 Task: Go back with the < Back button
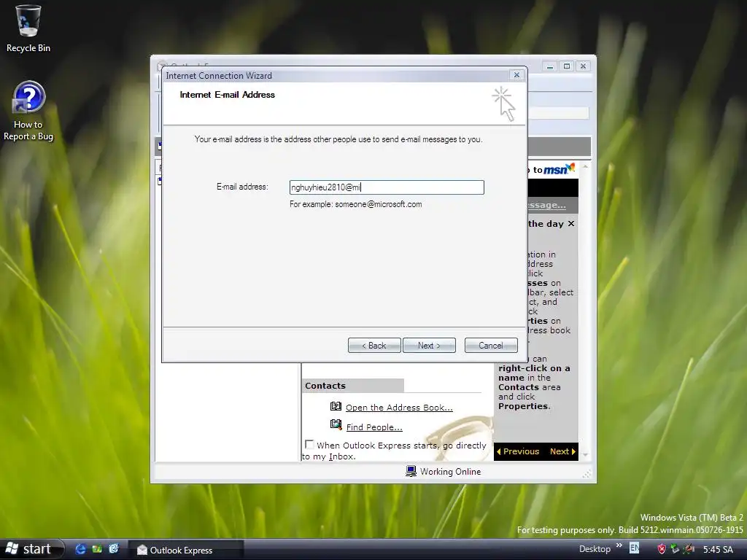pyautogui.click(x=374, y=346)
